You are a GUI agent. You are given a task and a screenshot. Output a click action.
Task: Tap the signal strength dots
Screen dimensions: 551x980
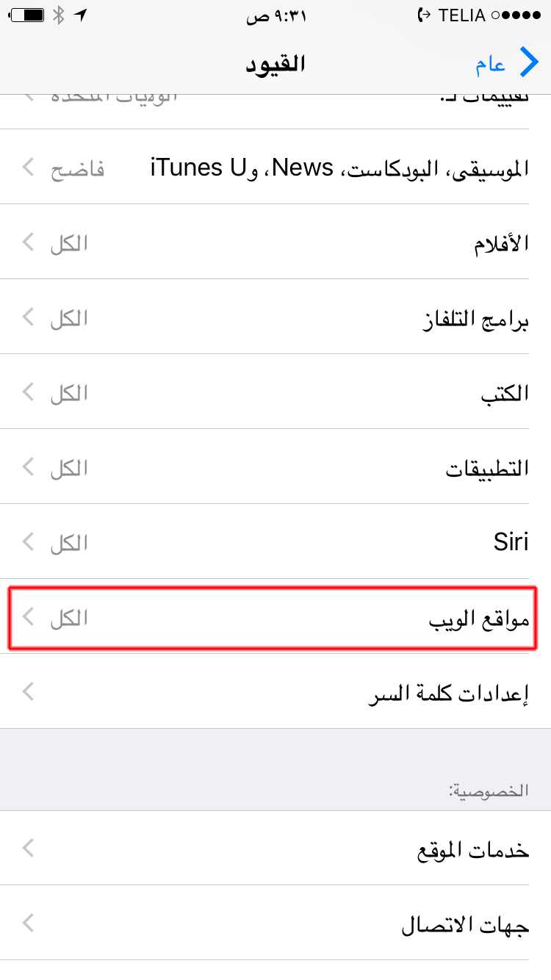517,15
